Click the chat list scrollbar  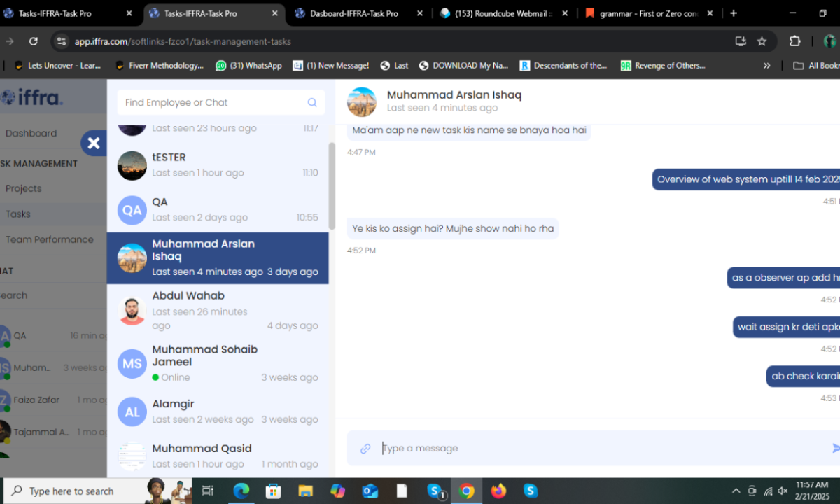tap(332, 185)
